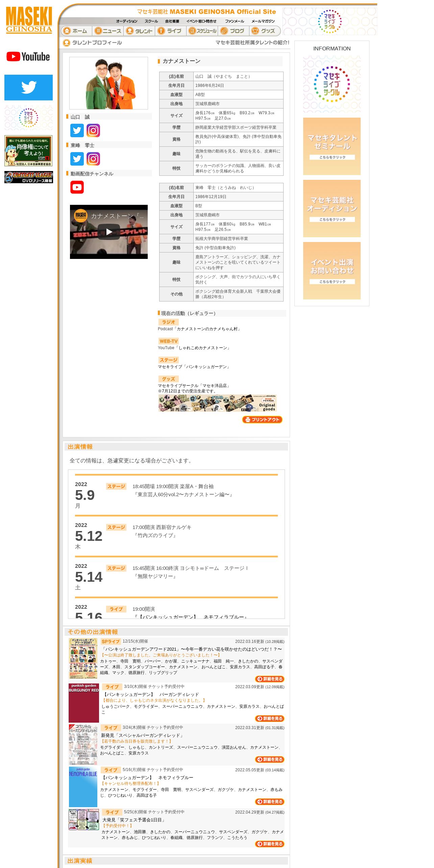434x868 pixels.
Task: Open パンキッシュガーデンアワード2021 poster thumbnail
Action: [83, 658]
